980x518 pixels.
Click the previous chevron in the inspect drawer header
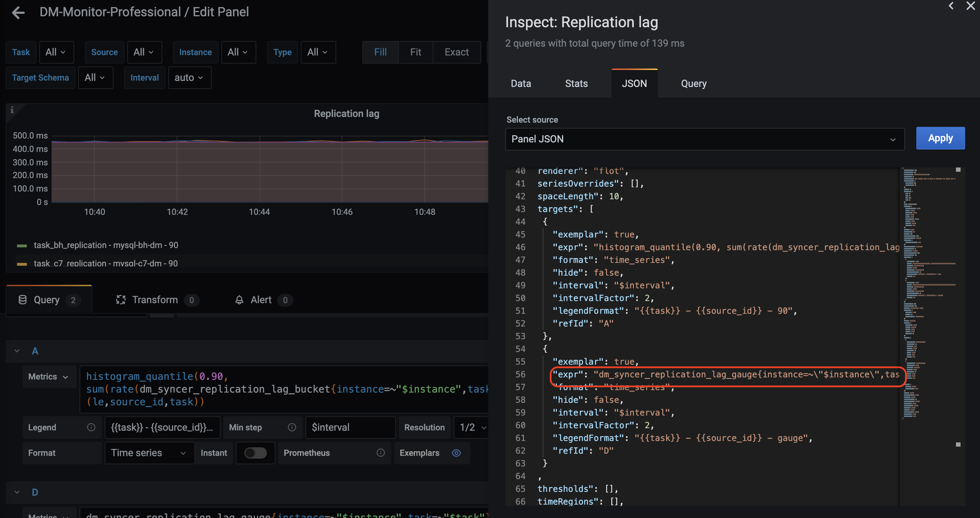951,6
